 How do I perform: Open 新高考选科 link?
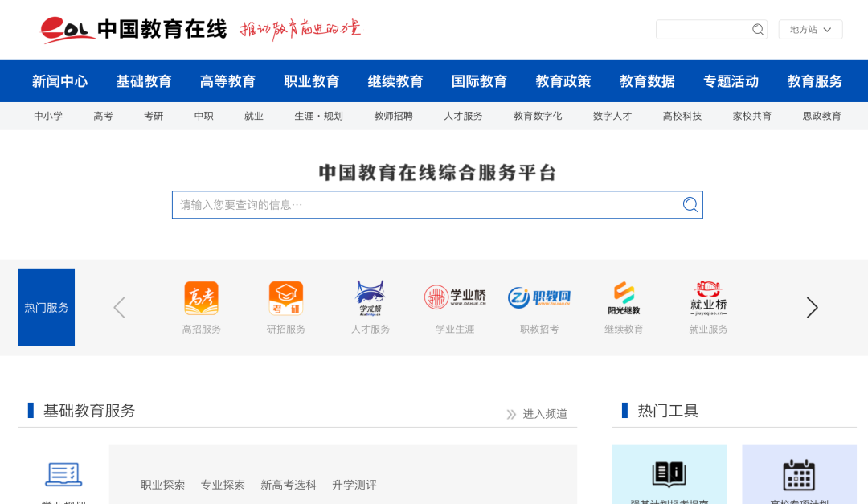(x=289, y=486)
